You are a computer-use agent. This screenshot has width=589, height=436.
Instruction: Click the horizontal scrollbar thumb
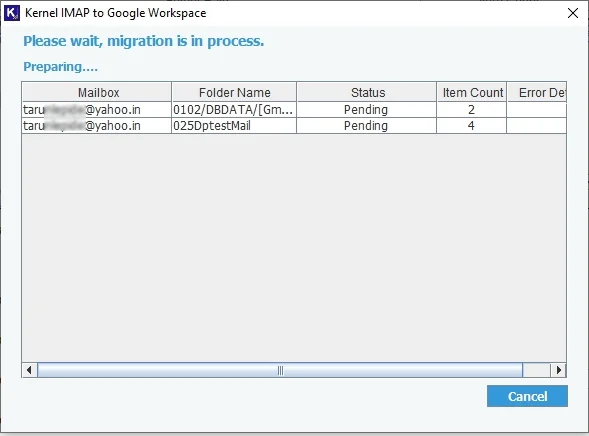[x=280, y=370]
